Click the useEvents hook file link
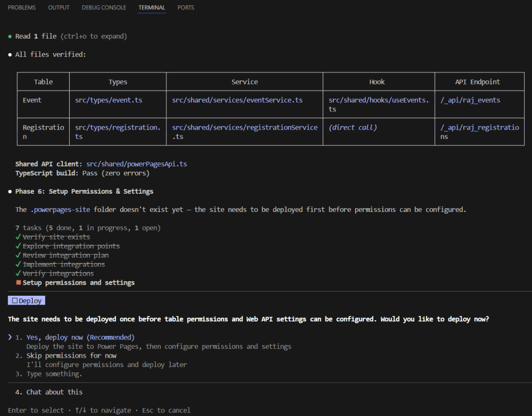The height and width of the screenshot is (416, 532). (379, 100)
